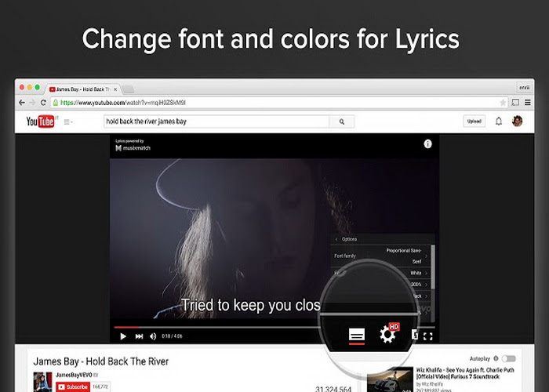Enter fullscreen mode

(x=428, y=336)
